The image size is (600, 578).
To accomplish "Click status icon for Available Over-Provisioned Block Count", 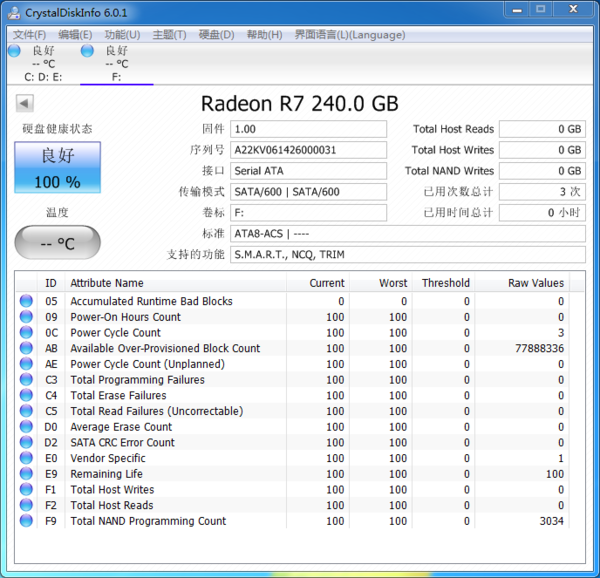I will coord(26,348).
